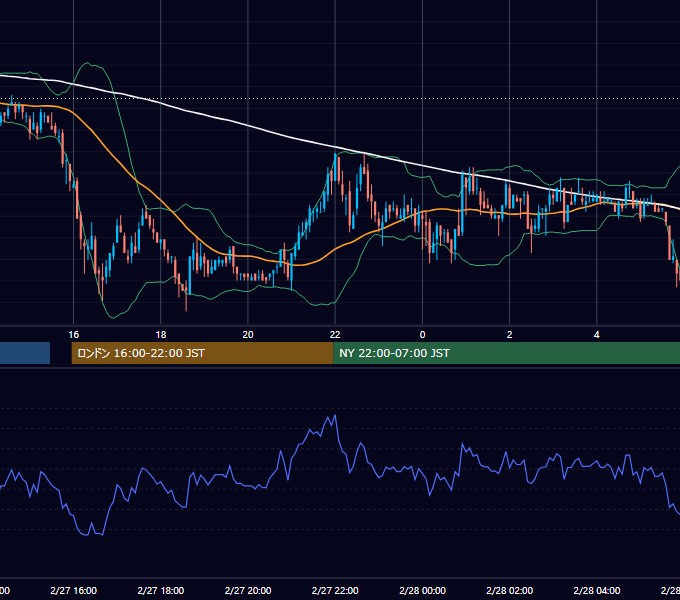Viewport: 680px width, 600px height.
Task: Click the 0 hour label on price chart axis
Action: click(422, 335)
